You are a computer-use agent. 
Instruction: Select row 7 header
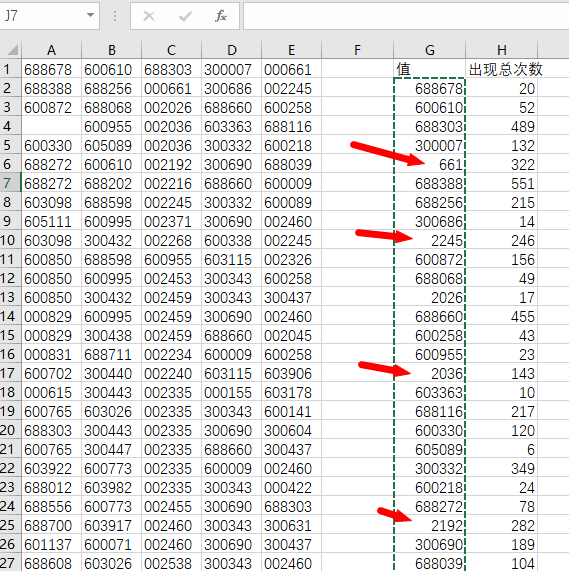tap(11, 183)
